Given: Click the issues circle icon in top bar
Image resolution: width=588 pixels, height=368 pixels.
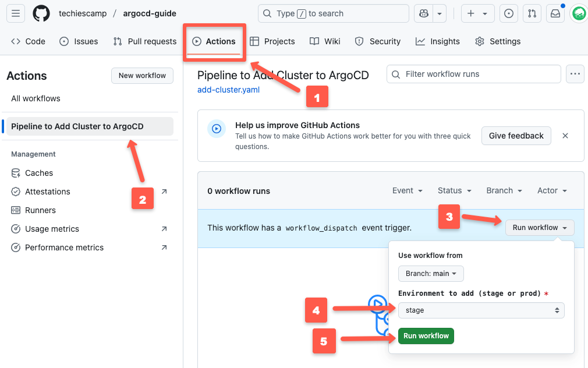Looking at the screenshot, I should pos(508,13).
